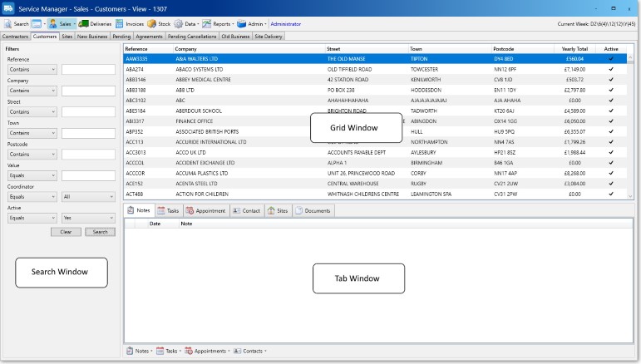Switch to the Sites detail tab

pyautogui.click(x=278, y=211)
